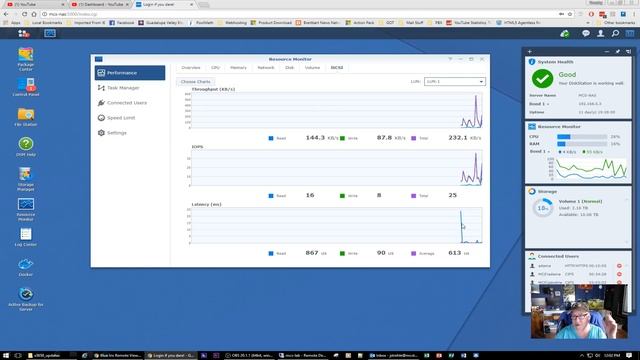Open Speed Limit in the sidebar

[x=130, y=118]
